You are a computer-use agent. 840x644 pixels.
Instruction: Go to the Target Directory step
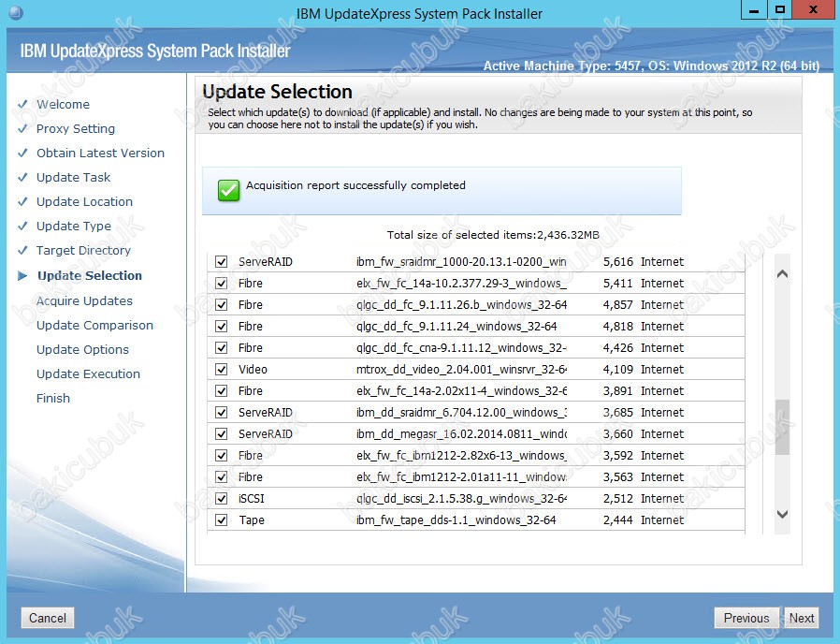[83, 251]
